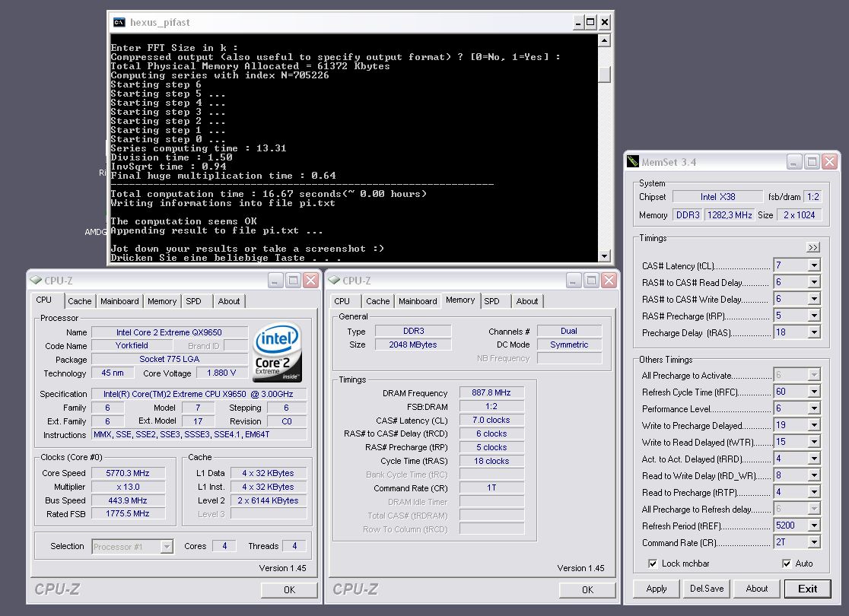Open the Write to Precharge Delayed dropdown

pyautogui.click(x=814, y=425)
